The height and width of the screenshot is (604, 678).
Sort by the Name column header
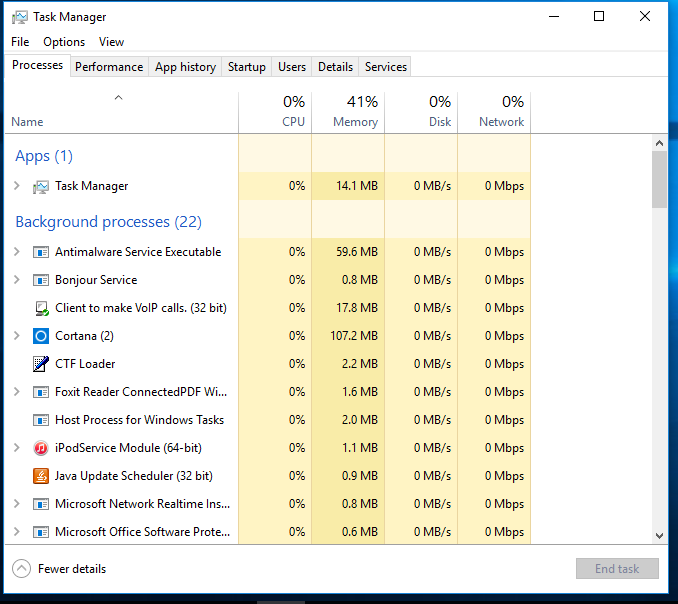121,112
